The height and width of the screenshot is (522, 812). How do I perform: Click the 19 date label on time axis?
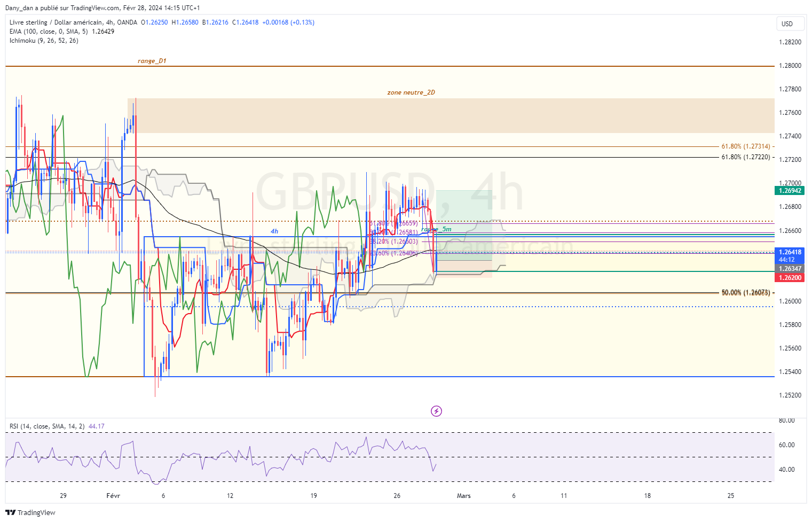click(313, 496)
